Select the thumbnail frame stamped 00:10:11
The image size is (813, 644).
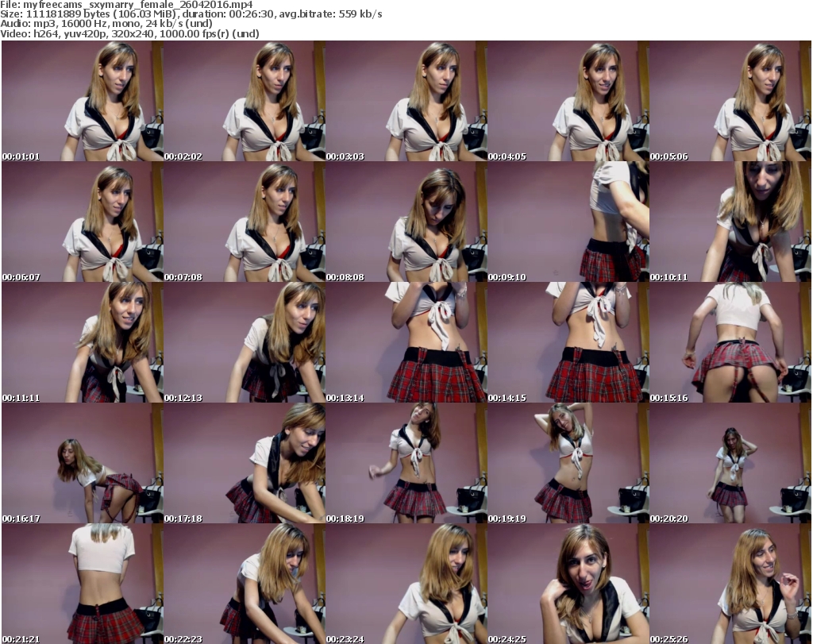(730, 222)
